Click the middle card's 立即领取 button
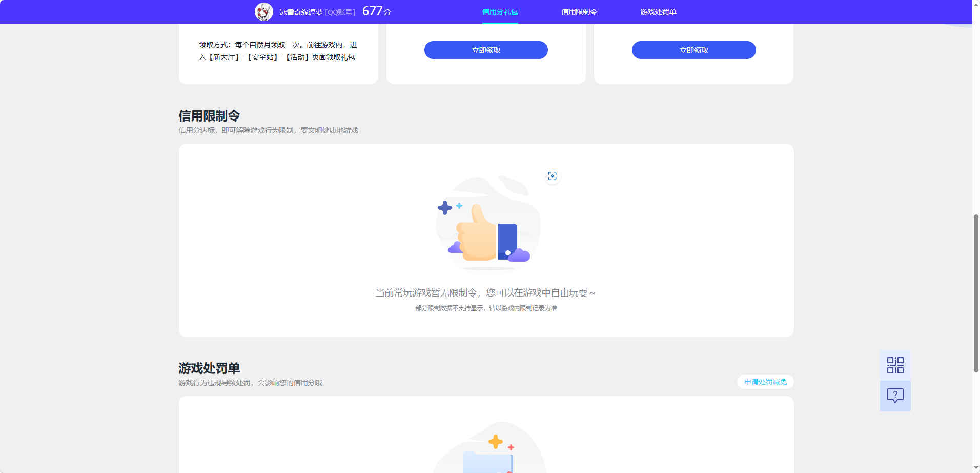Screen dimensions: 980x473 486,50
